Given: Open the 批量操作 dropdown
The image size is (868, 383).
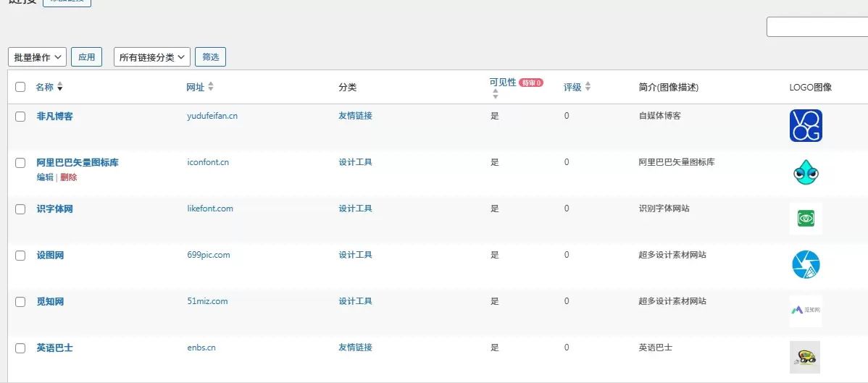Looking at the screenshot, I should pos(37,57).
